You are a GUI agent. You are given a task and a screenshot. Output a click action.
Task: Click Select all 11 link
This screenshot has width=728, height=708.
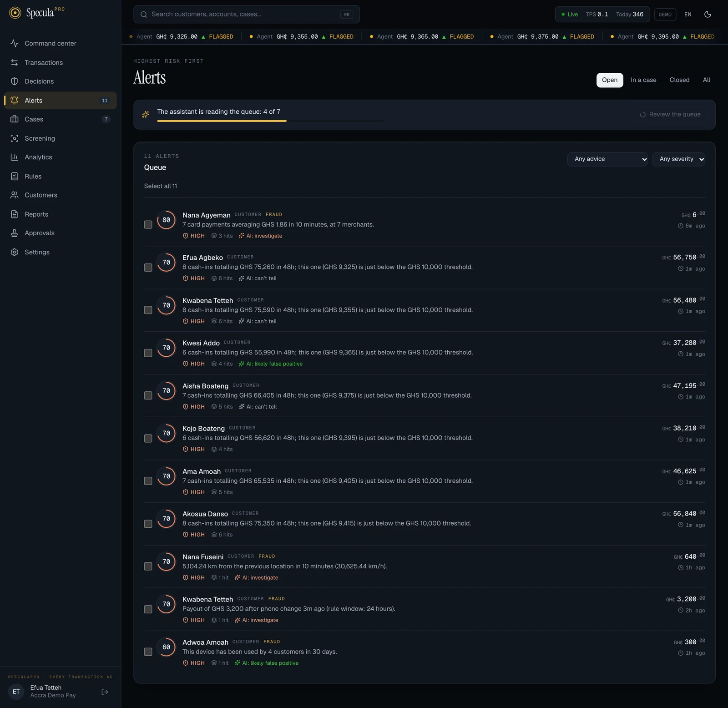click(x=161, y=186)
